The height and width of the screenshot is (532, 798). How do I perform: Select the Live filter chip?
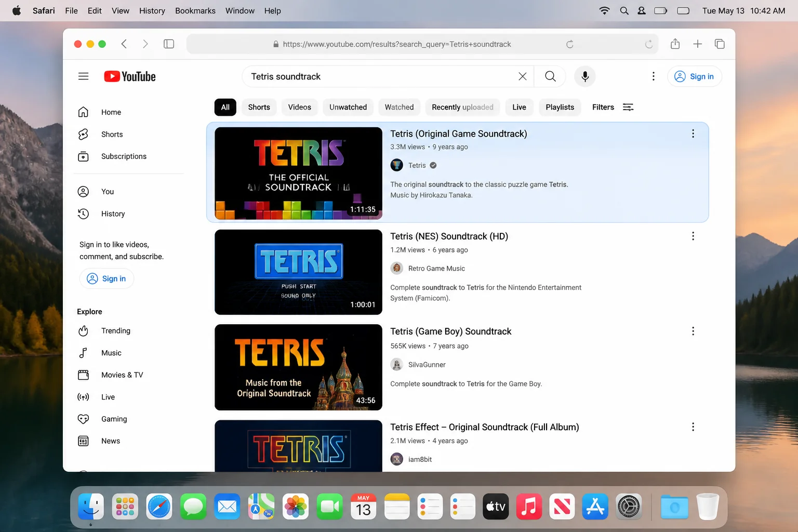coord(519,107)
